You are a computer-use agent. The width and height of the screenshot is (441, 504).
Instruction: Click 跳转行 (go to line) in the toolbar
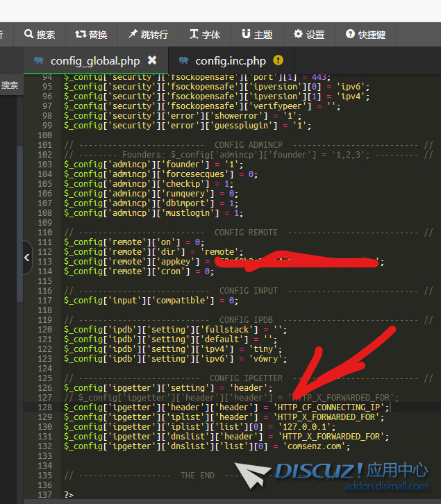(x=147, y=34)
